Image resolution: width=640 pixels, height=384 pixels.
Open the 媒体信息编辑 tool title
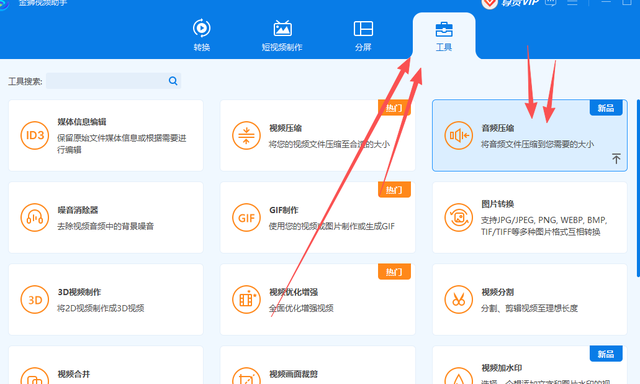pyautogui.click(x=82, y=122)
